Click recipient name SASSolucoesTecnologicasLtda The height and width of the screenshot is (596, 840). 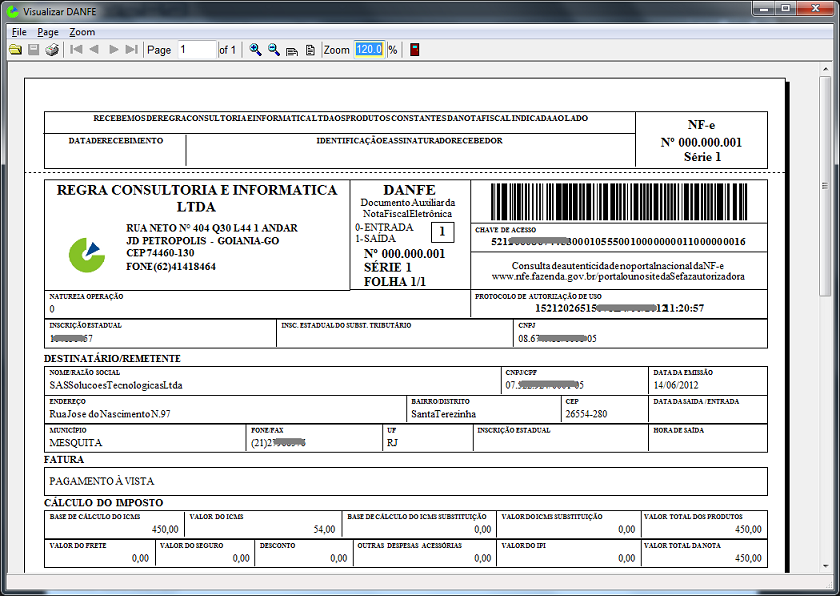(x=116, y=385)
